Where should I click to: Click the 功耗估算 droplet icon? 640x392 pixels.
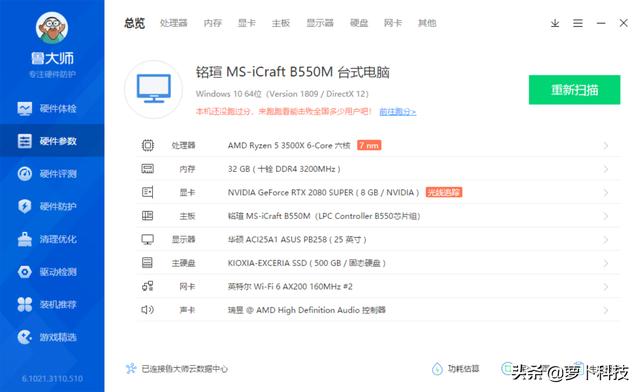[437, 369]
